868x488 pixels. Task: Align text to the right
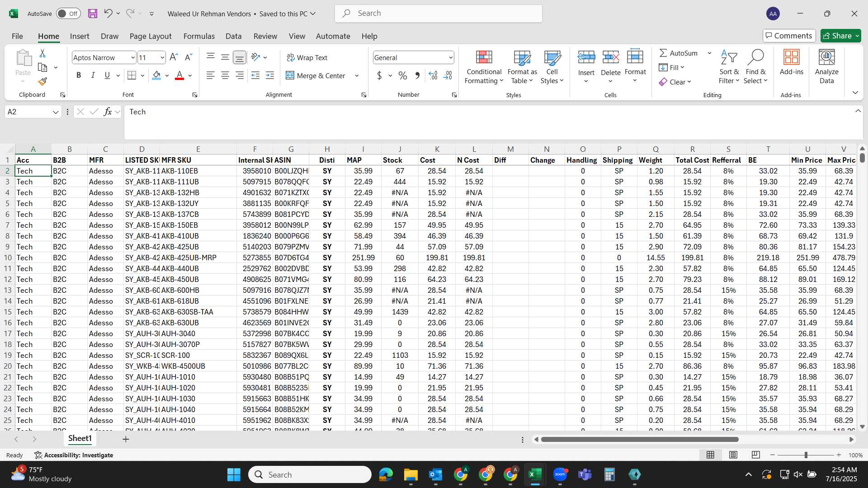(x=240, y=75)
